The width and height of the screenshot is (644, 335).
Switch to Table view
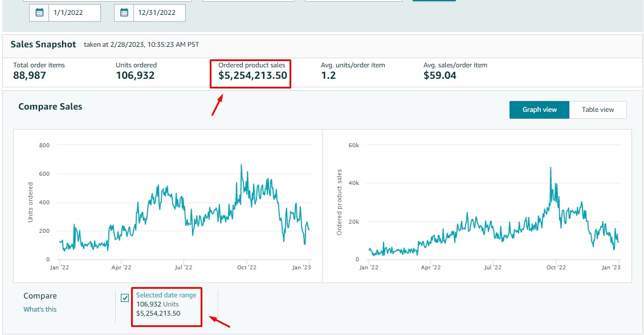coord(598,110)
